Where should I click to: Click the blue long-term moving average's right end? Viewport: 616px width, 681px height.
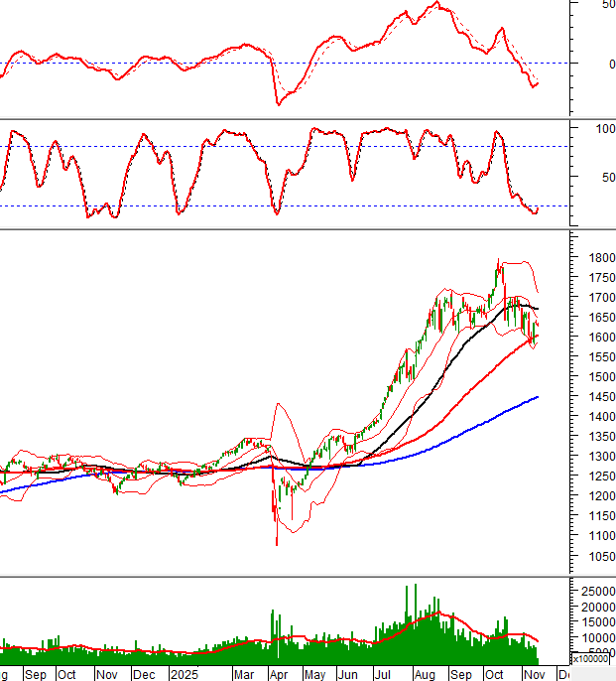(x=538, y=397)
